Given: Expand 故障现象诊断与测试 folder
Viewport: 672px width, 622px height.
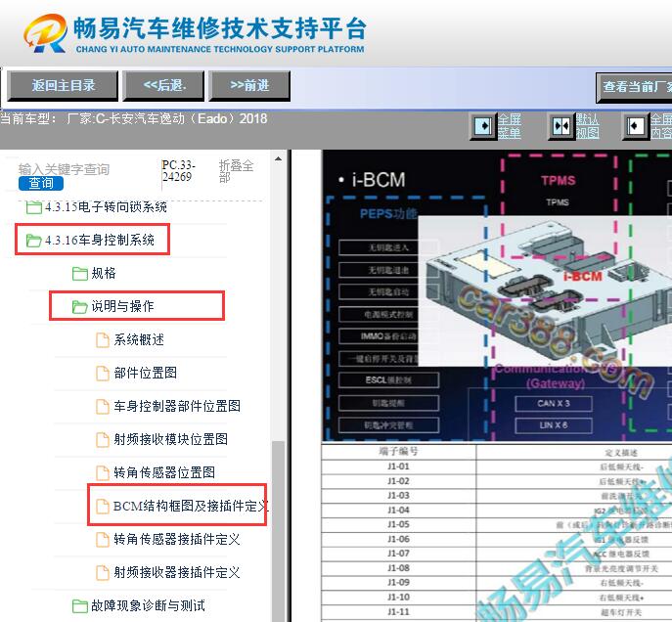Looking at the screenshot, I should [148, 605].
